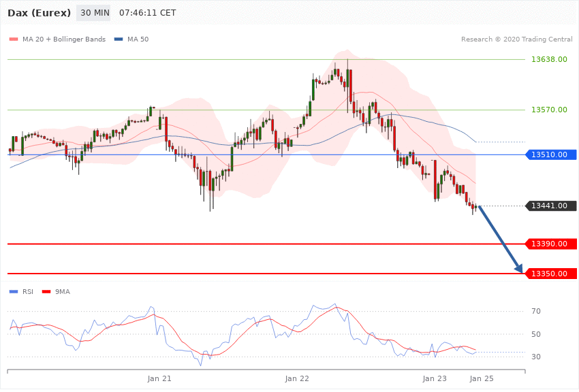Click the Research © 2020 Trading Central credit
579x392 pixels.
click(x=516, y=39)
